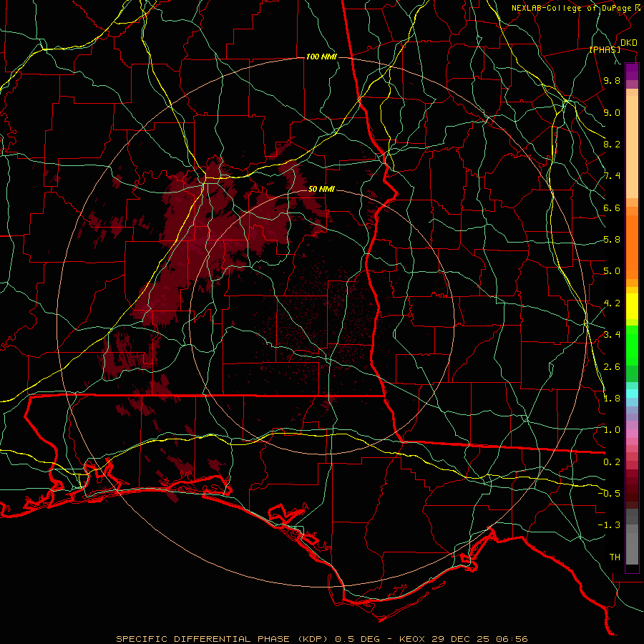Screen dimensions: 644x644
Task: Click the 9.0 value on the color scale
Action: point(612,112)
